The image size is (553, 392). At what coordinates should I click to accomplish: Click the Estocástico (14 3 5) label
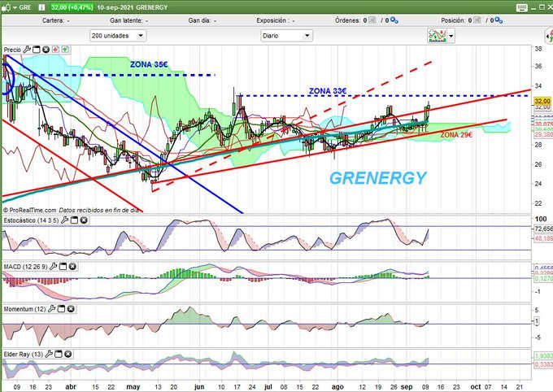31,220
